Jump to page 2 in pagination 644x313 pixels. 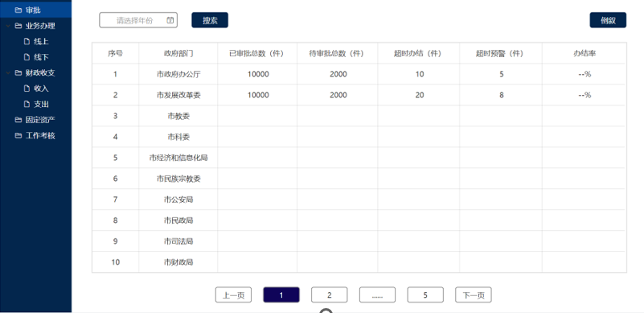click(x=330, y=295)
